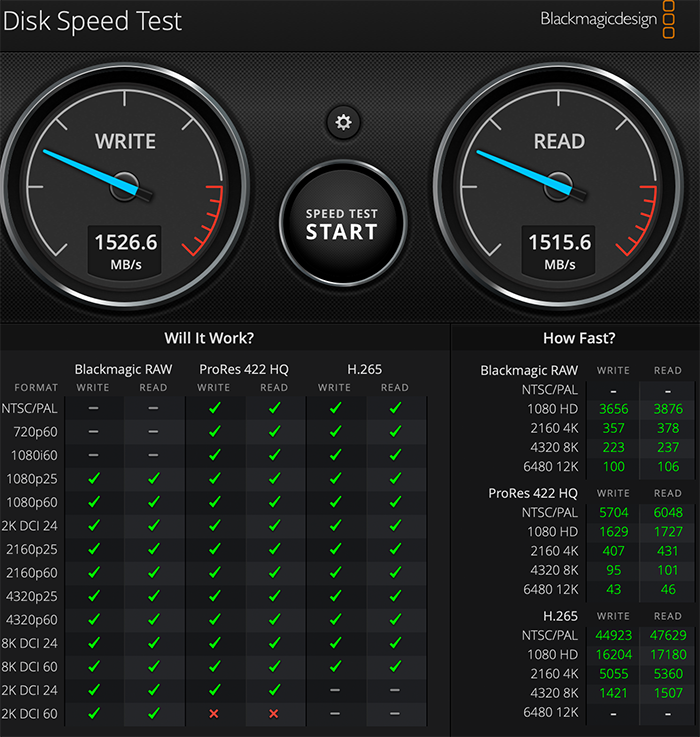Click Blackmagic RAW read check for 1080p60

[x=154, y=502]
